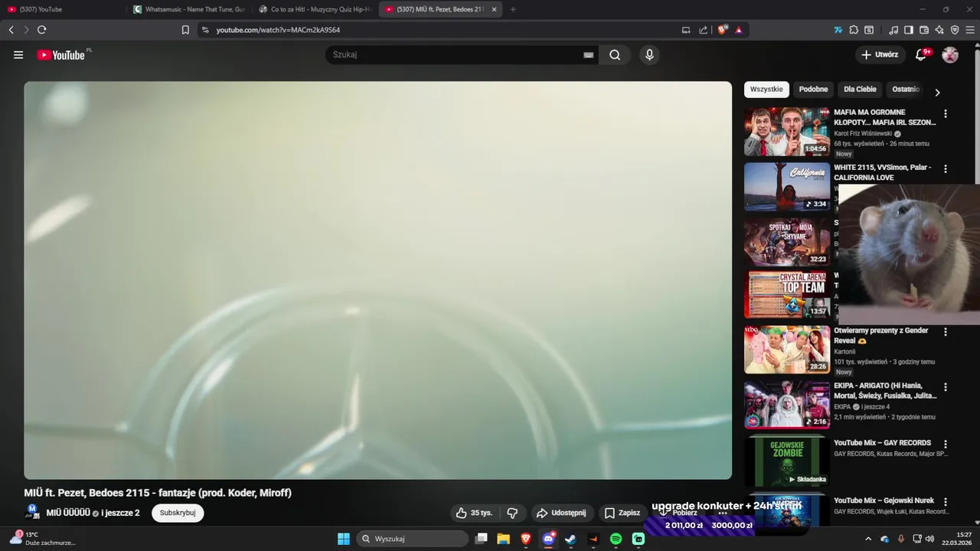Viewport: 980px width, 551px height.
Task: Open File Explorer from the taskbar
Action: (x=503, y=539)
